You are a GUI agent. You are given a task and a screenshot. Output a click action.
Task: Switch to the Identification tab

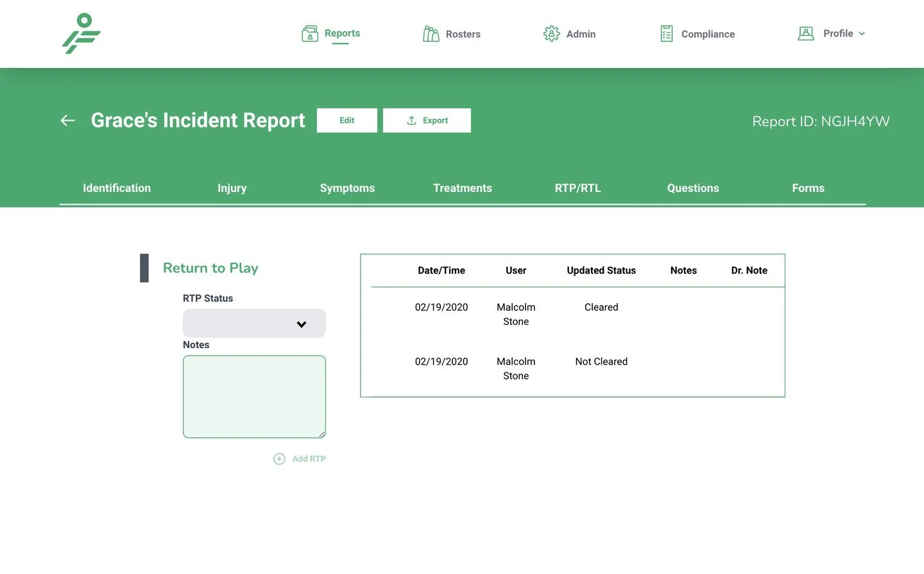(117, 188)
